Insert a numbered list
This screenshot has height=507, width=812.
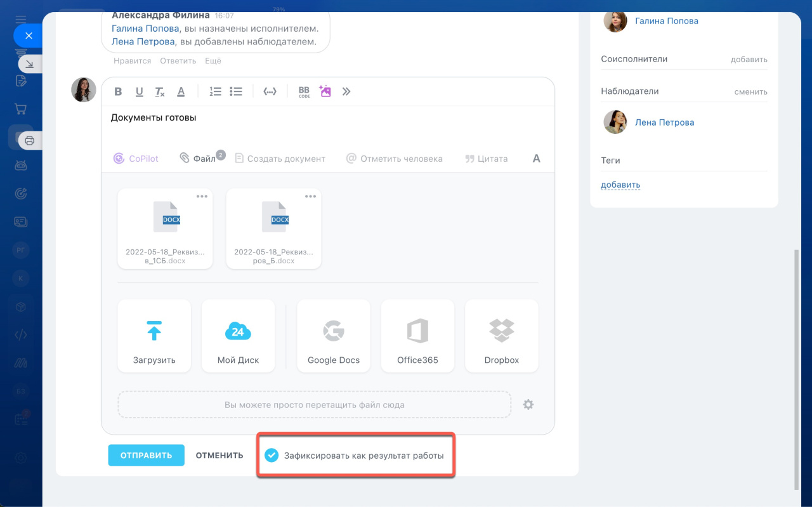pyautogui.click(x=216, y=91)
